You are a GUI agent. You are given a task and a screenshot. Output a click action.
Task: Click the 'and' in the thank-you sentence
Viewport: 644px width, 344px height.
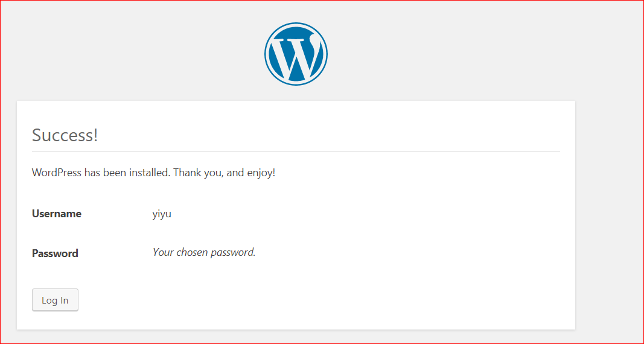pyautogui.click(x=235, y=173)
